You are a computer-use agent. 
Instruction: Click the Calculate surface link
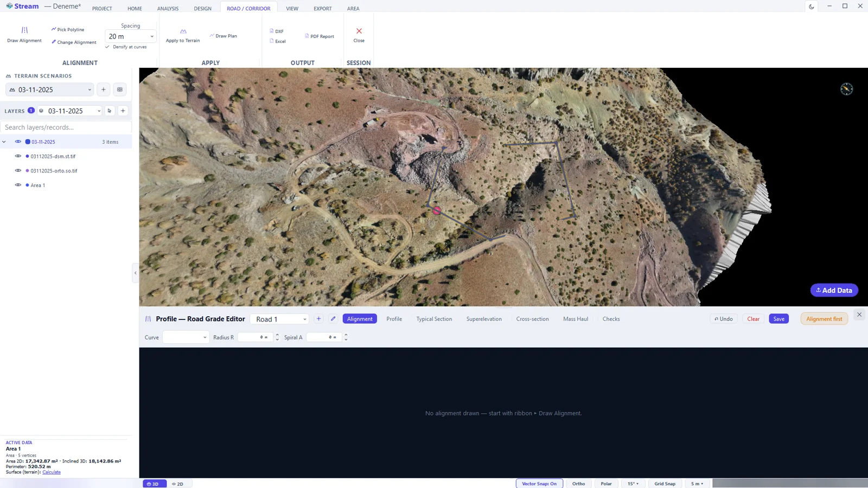52,472
